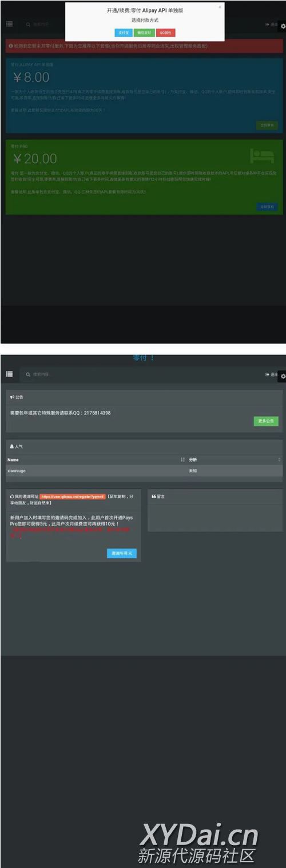This screenshot has width=286, height=868.
Task: Click the sort arrows at the 分析 column's right
Action: (279, 459)
